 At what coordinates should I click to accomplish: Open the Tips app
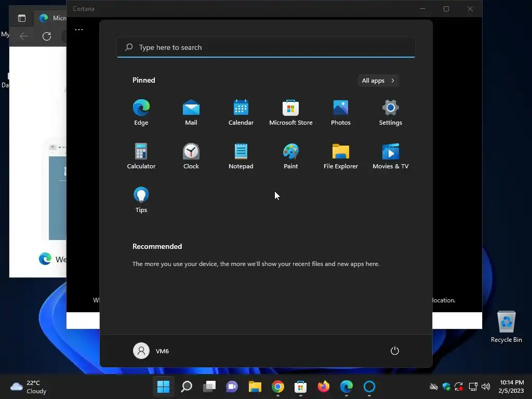click(x=141, y=200)
